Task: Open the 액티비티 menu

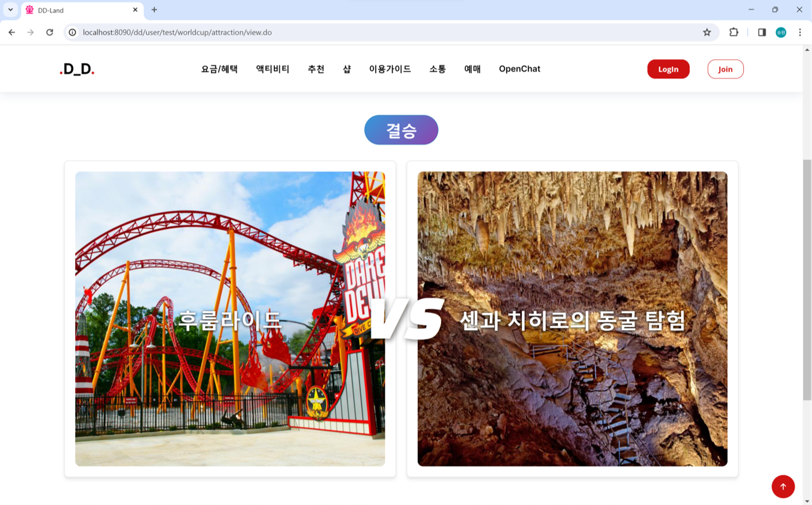Action: coord(273,69)
